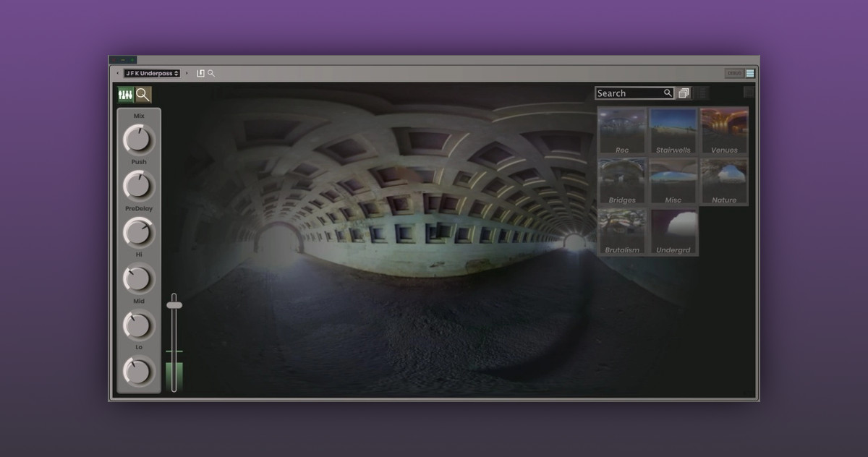Open the striped menu icon beside DEBUG
Image resolution: width=868 pixels, height=457 pixels.
tap(750, 73)
